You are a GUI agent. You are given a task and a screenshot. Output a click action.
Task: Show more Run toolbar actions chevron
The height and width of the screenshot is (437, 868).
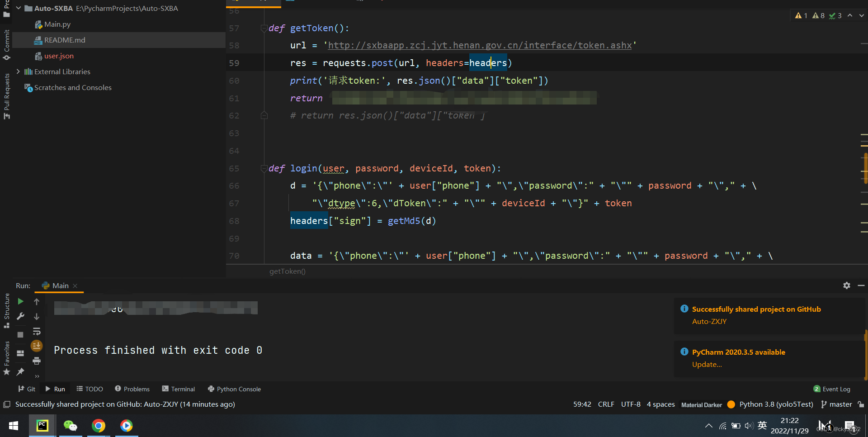pyautogui.click(x=37, y=376)
